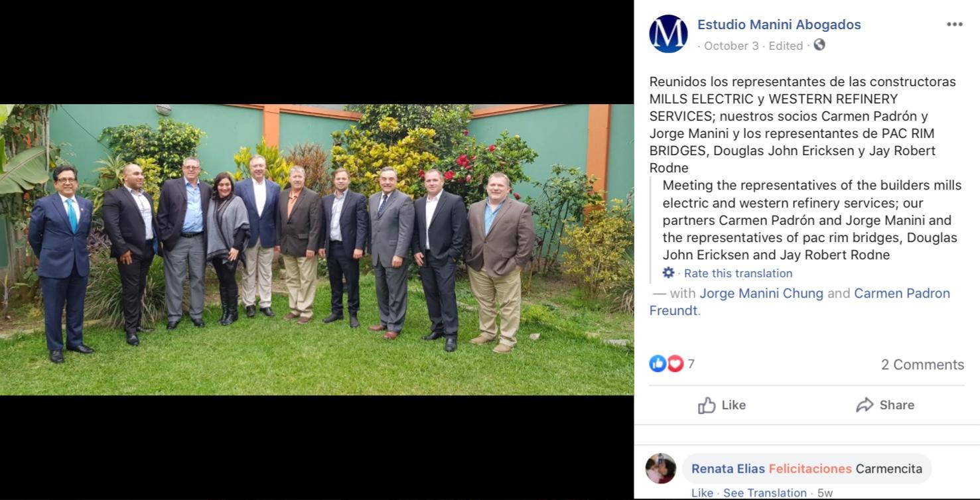This screenshot has height=500, width=980.
Task: Like Renata Elias's comment
Action: click(702, 493)
